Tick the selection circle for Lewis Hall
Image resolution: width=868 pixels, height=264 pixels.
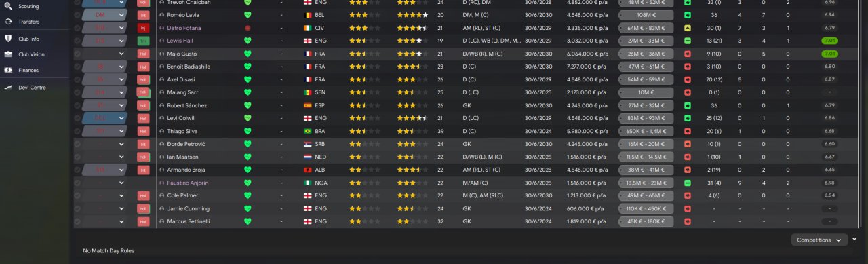click(77, 41)
